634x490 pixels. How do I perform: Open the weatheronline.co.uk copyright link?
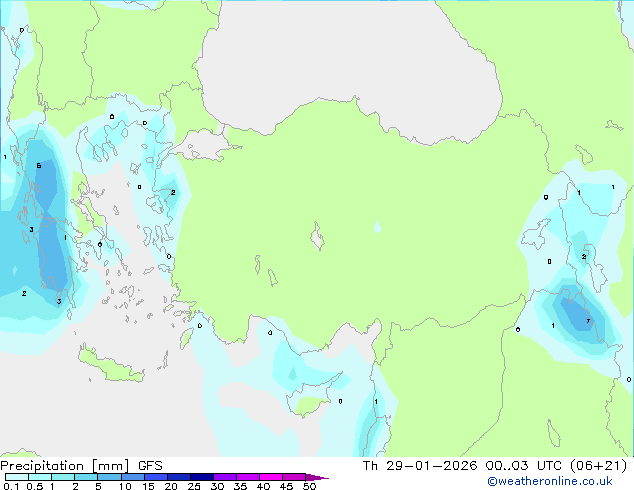[549, 481]
